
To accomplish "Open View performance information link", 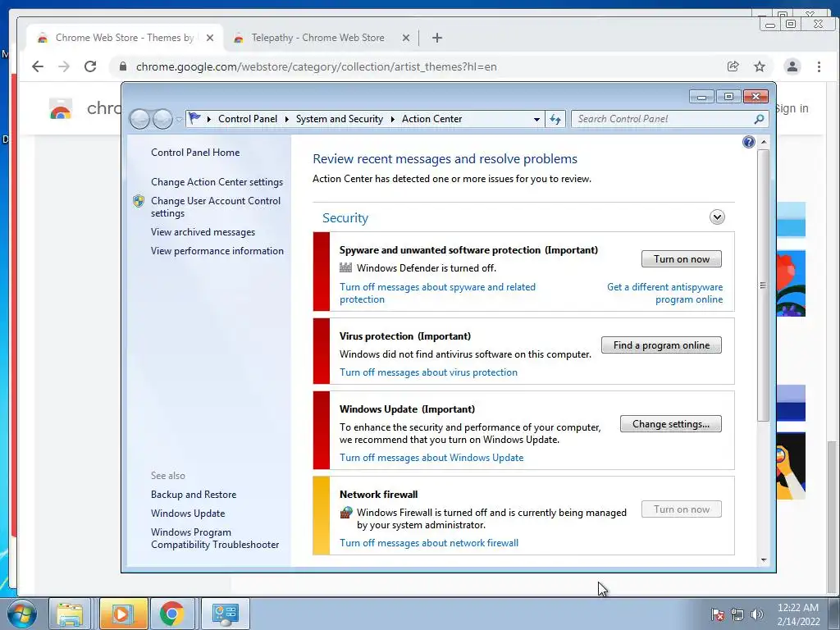I will (x=217, y=251).
